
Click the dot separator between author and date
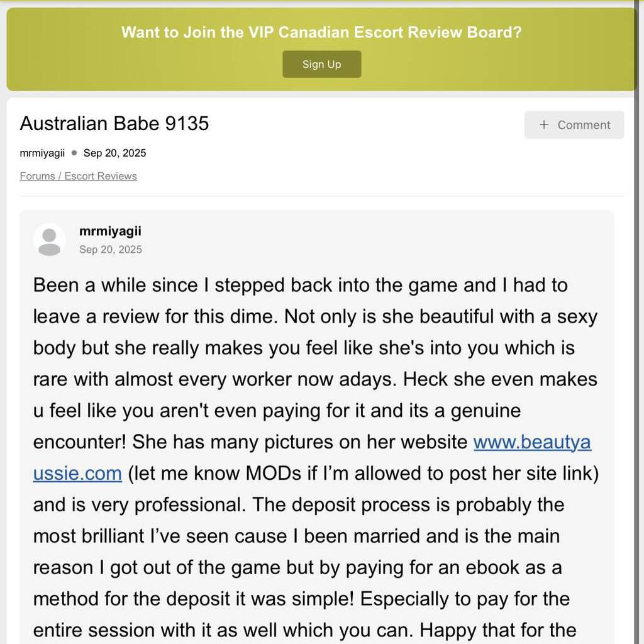pos(74,153)
